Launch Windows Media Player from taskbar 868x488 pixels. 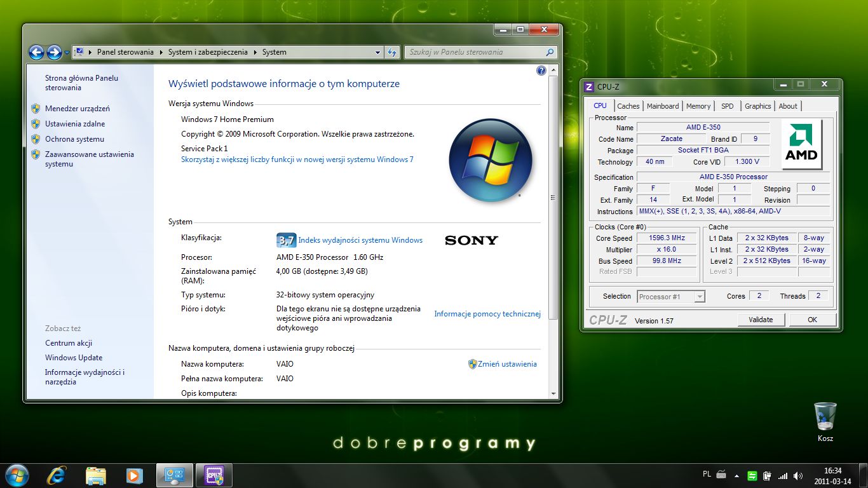pyautogui.click(x=133, y=475)
